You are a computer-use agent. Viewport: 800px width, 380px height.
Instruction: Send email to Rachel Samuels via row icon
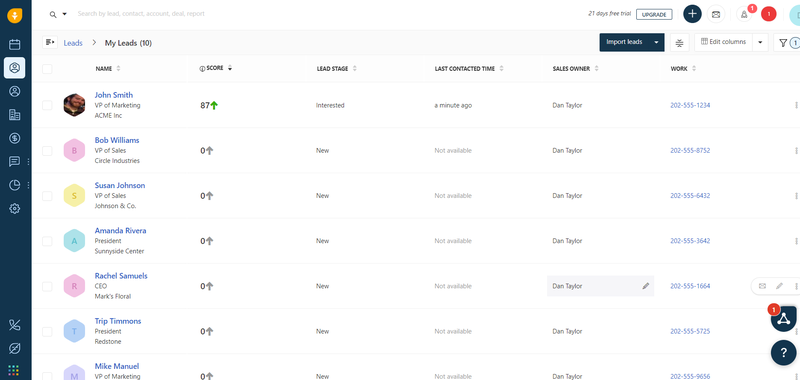(762, 286)
